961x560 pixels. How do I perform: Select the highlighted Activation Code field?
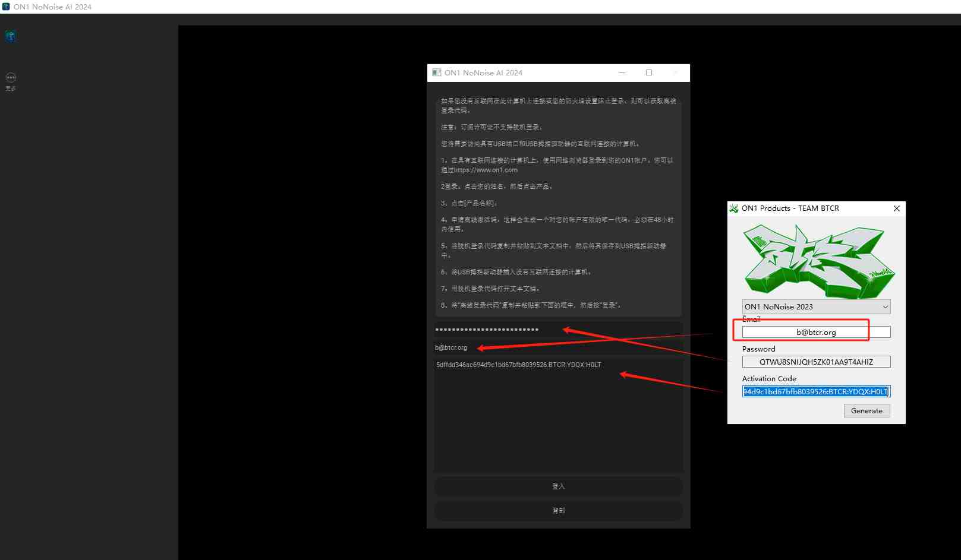click(x=815, y=391)
